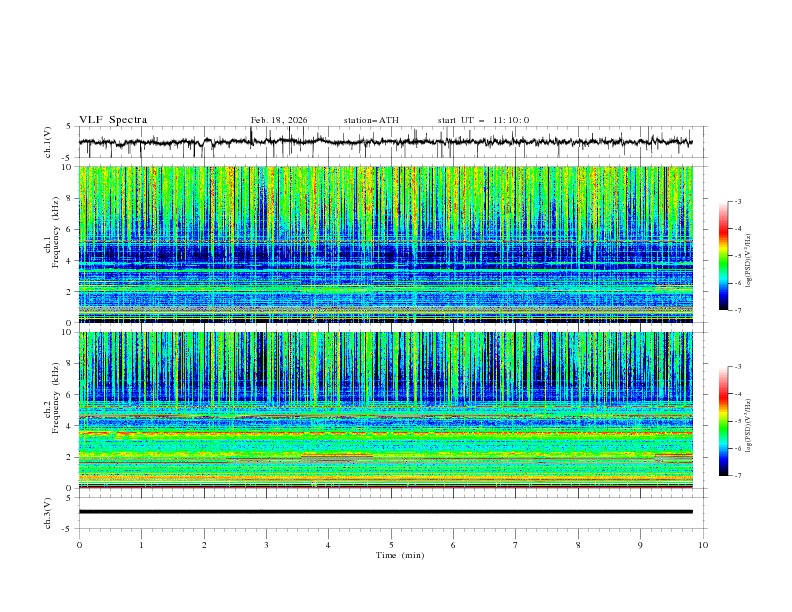Viewport: 792px width, 612px height.
Task: Click time axis tick label "3"
Action: 266,545
